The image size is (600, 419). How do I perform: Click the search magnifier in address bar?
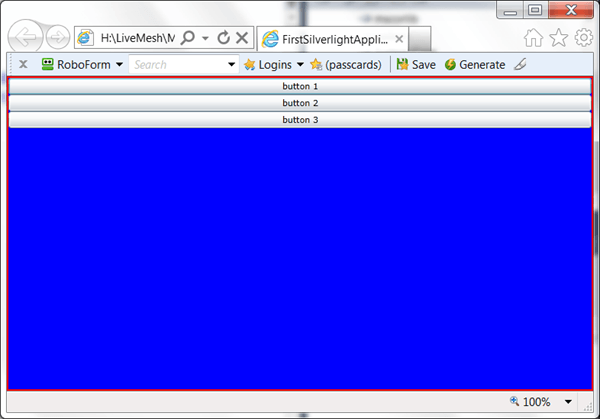pos(188,38)
